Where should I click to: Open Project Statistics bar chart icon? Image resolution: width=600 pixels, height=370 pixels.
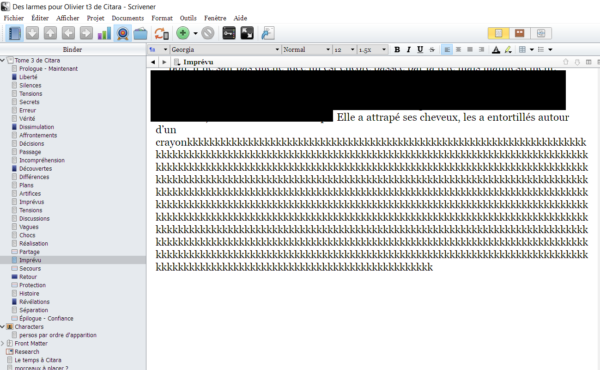point(104,33)
